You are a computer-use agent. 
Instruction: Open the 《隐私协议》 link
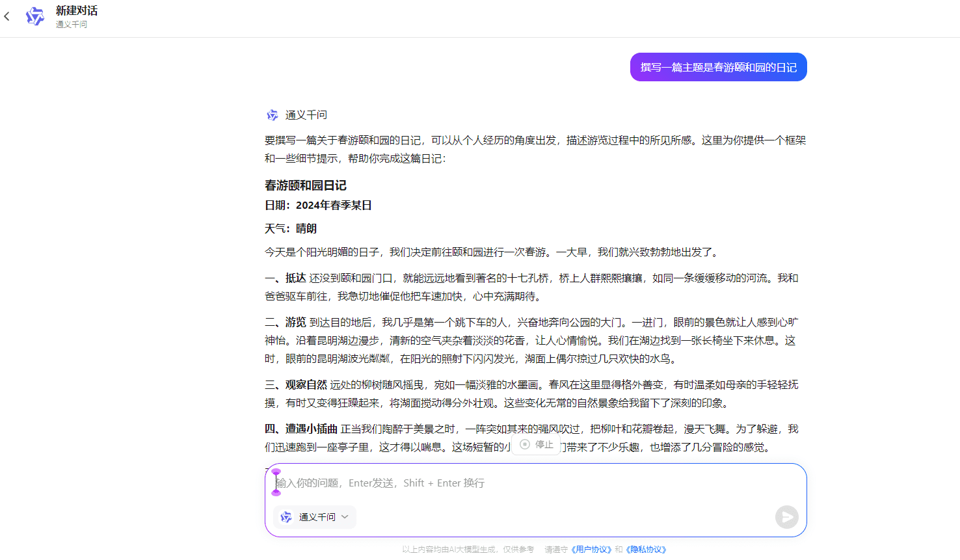click(x=646, y=550)
